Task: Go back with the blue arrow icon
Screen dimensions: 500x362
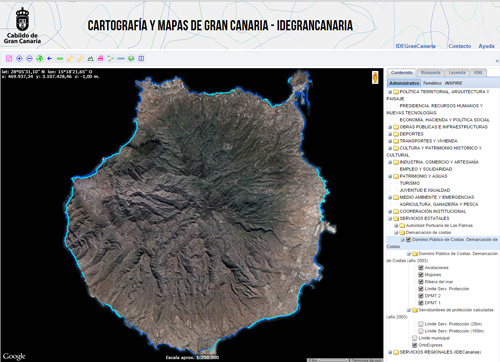Action: [x=50, y=59]
